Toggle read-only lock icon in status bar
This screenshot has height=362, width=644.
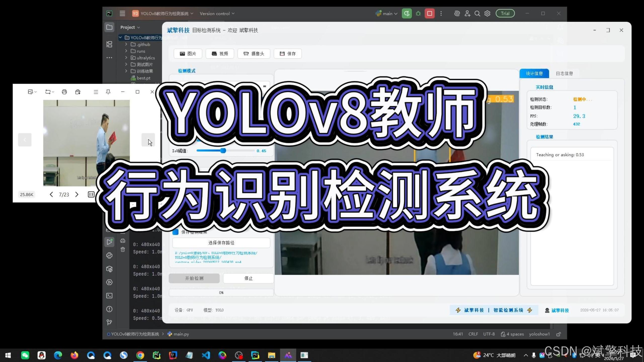[x=559, y=334]
